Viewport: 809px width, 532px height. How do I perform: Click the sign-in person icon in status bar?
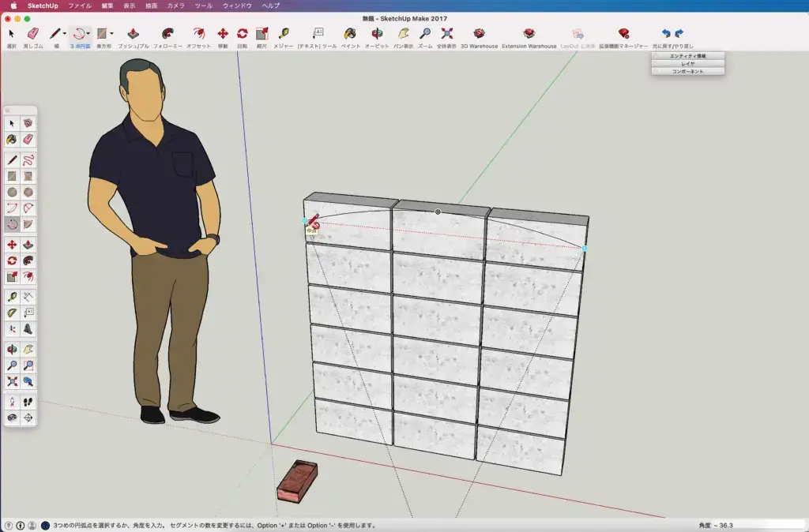tap(32, 526)
